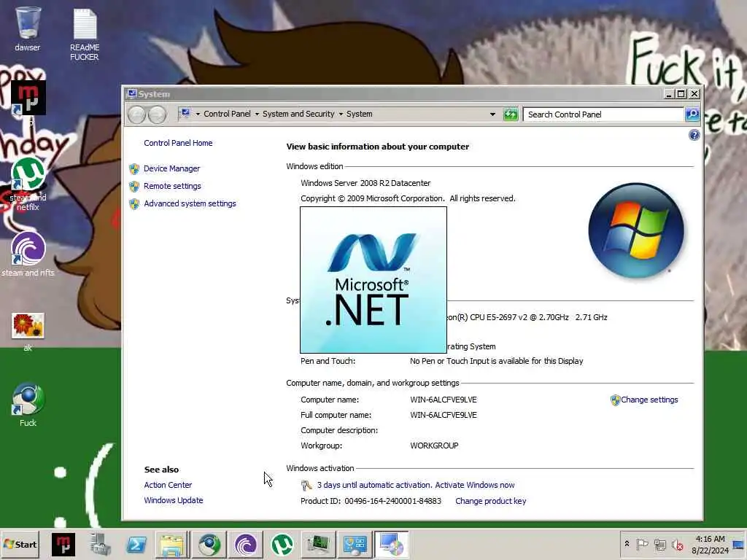Open the Chromium browser icon in taskbar
747x560 pixels.
pyautogui.click(x=209, y=544)
